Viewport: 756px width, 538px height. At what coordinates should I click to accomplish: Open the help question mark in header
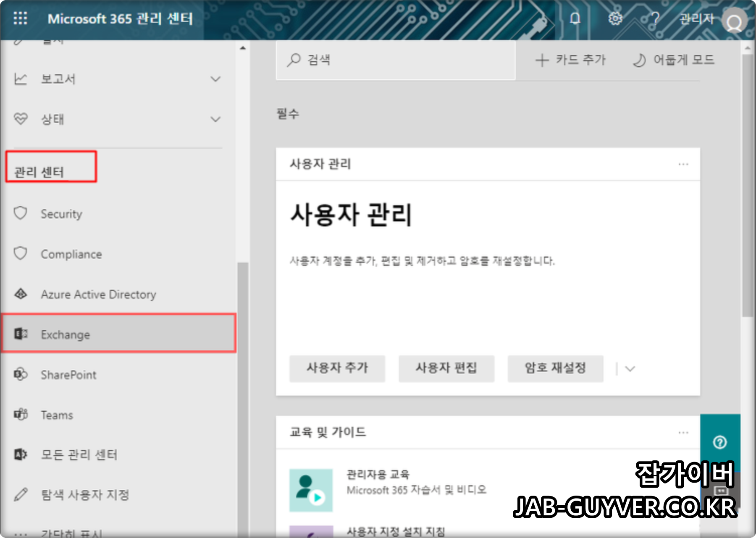(x=655, y=18)
